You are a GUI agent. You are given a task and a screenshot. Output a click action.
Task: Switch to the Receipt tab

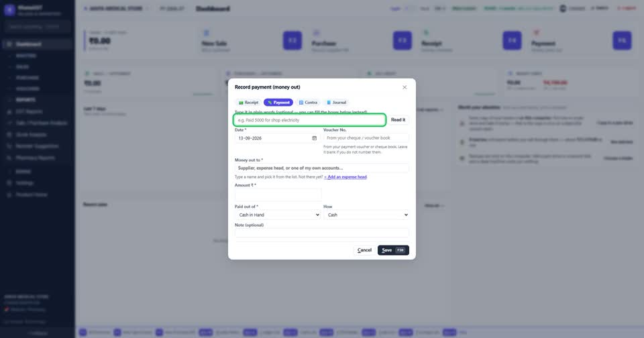click(248, 102)
